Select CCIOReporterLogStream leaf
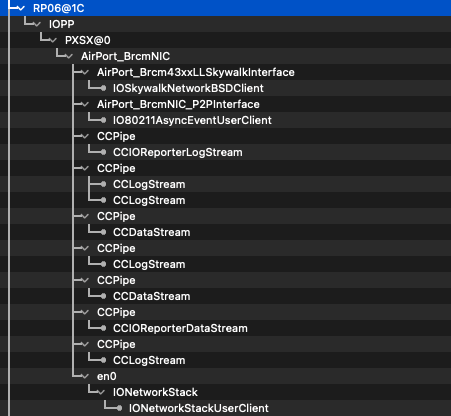451x416 pixels. (178, 152)
